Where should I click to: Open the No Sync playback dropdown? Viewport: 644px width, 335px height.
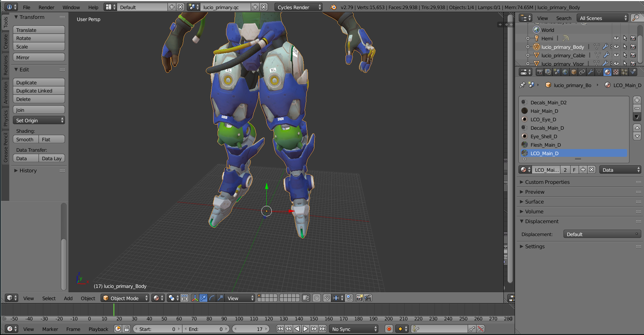[x=354, y=329]
